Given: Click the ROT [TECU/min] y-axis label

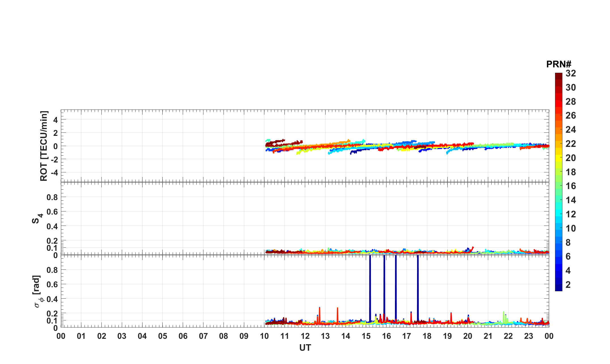Looking at the screenshot, I should click(44, 146).
